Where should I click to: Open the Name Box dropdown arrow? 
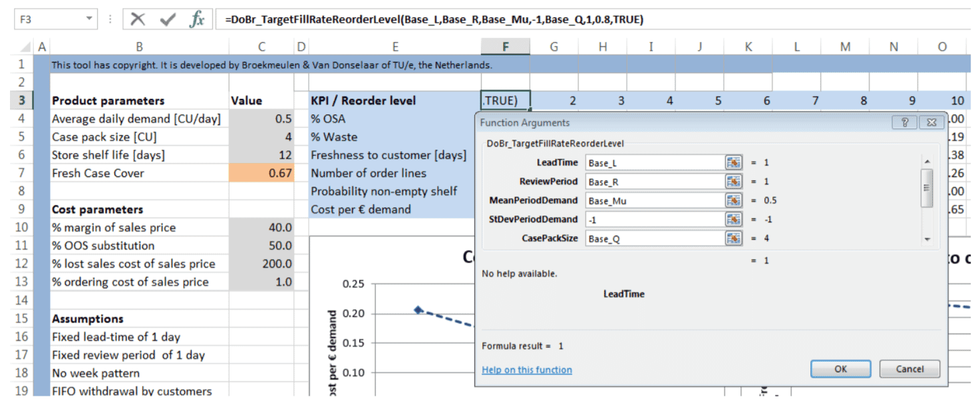pos(90,19)
